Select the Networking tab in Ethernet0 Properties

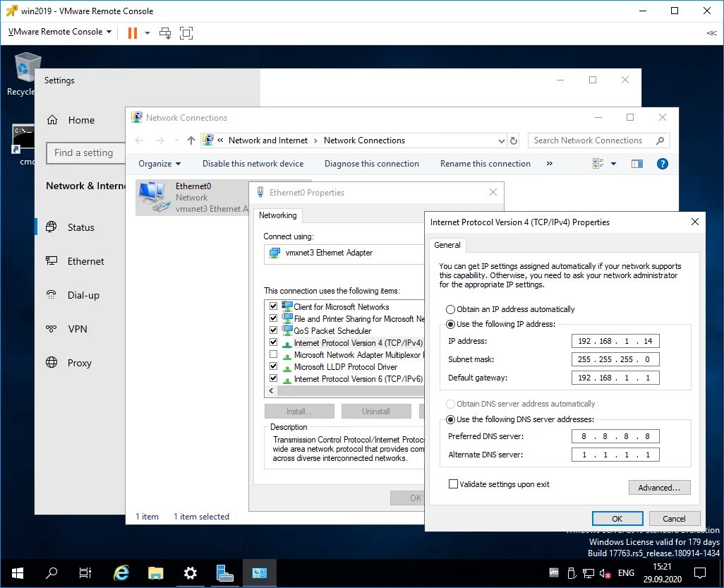pos(277,215)
